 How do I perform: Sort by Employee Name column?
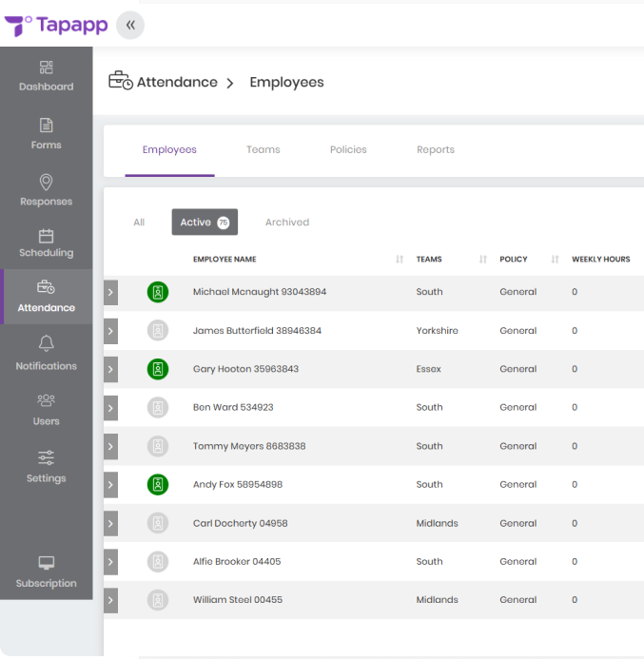tap(400, 260)
